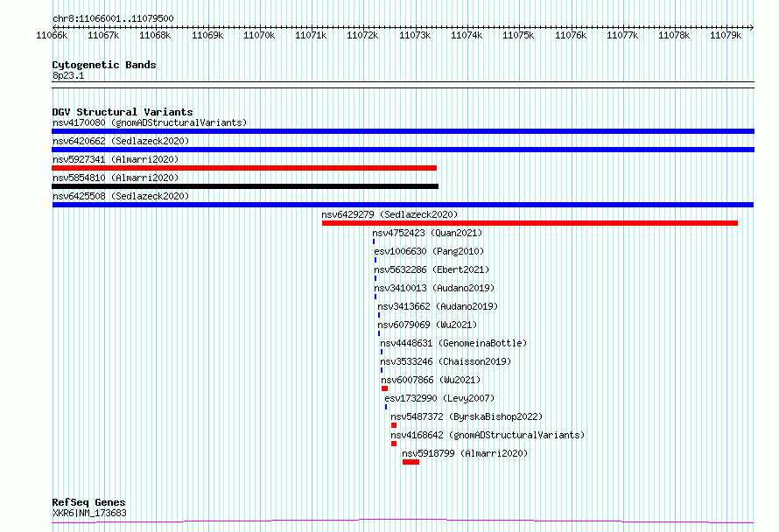This screenshot has height=532, width=779.
Task: Open nsv5854810 (Almarri2020) label
Action: [116, 178]
